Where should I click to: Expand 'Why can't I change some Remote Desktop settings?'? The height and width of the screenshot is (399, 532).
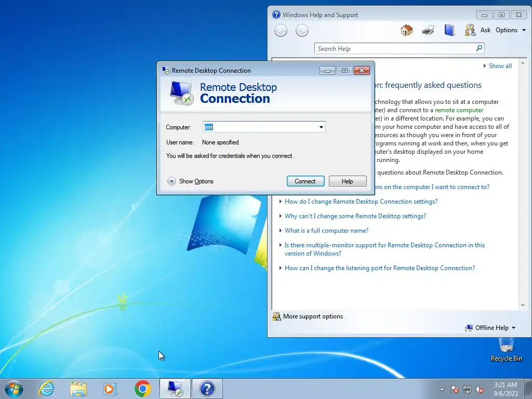click(x=355, y=216)
